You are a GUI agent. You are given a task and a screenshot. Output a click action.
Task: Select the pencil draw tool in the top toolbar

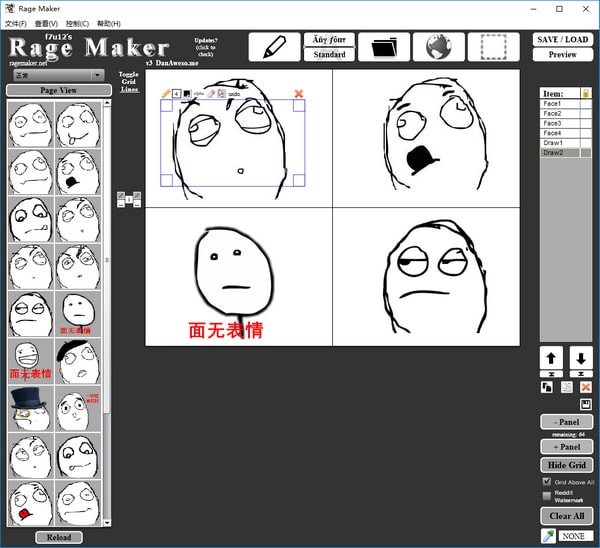[274, 47]
